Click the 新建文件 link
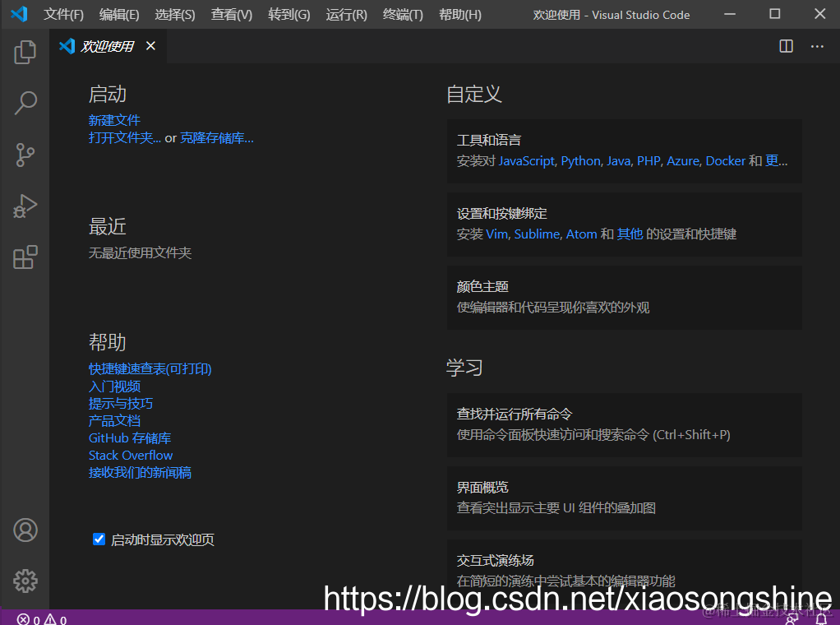840x625 pixels. coord(114,120)
